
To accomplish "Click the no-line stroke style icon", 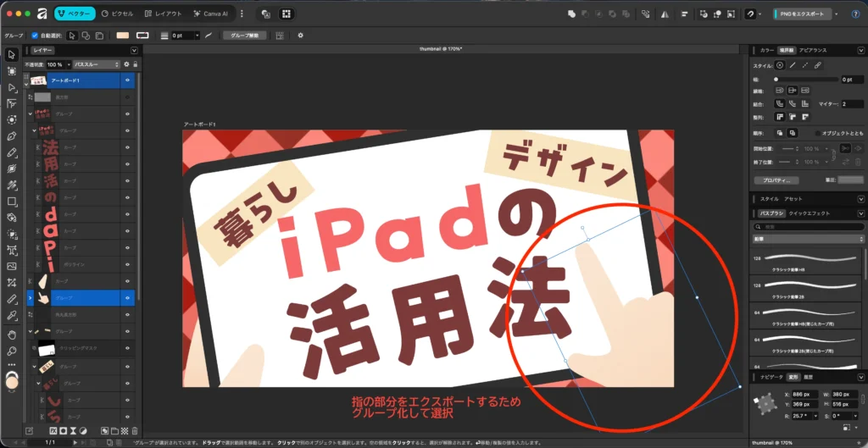I will (779, 65).
